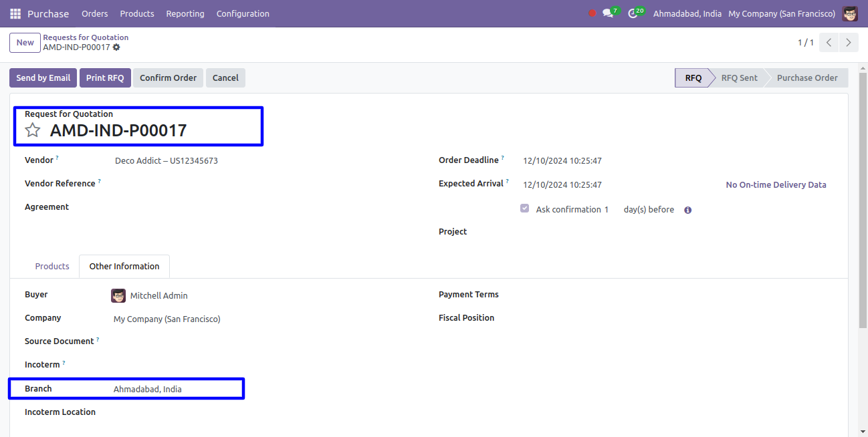This screenshot has width=868, height=437.
Task: Go to the previous record arrow
Action: coord(829,43)
